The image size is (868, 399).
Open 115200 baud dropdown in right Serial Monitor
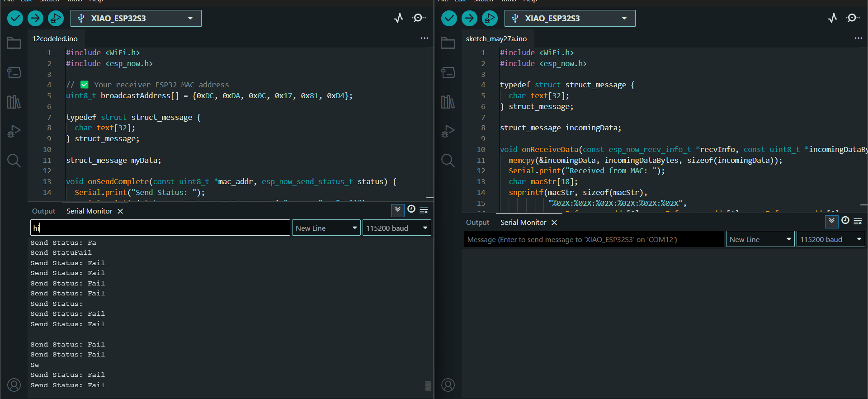pyautogui.click(x=830, y=239)
